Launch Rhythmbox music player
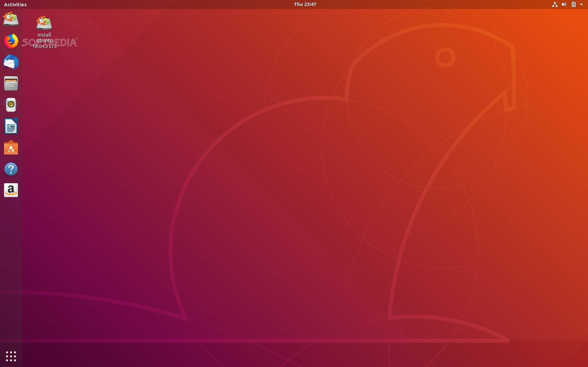 [11, 105]
